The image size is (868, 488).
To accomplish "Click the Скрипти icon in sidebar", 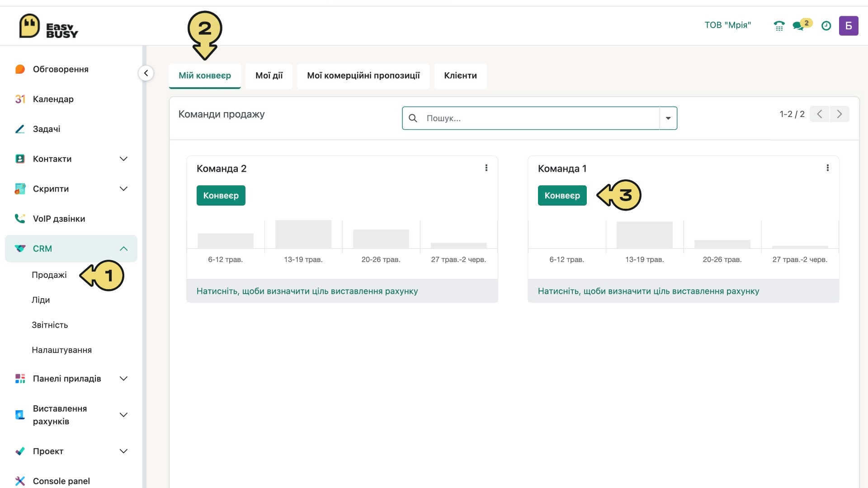I will pyautogui.click(x=20, y=188).
